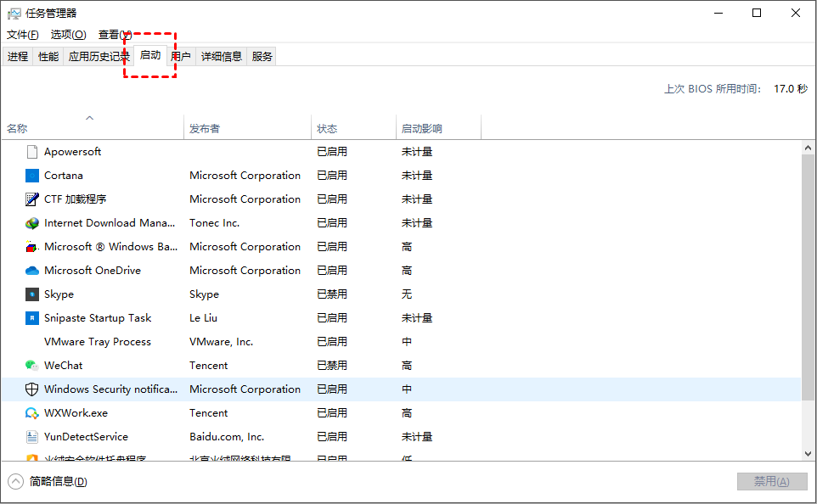Click the Snipaste Startup Task icon

[x=31, y=317]
